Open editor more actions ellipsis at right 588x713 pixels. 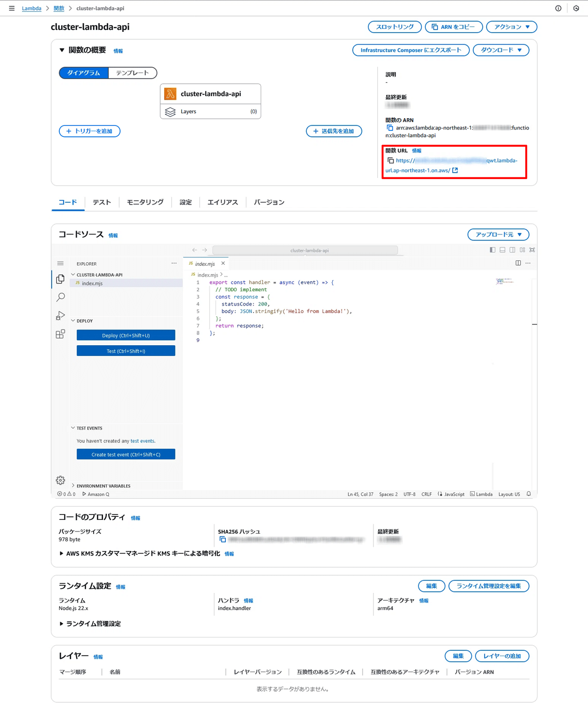tap(528, 263)
